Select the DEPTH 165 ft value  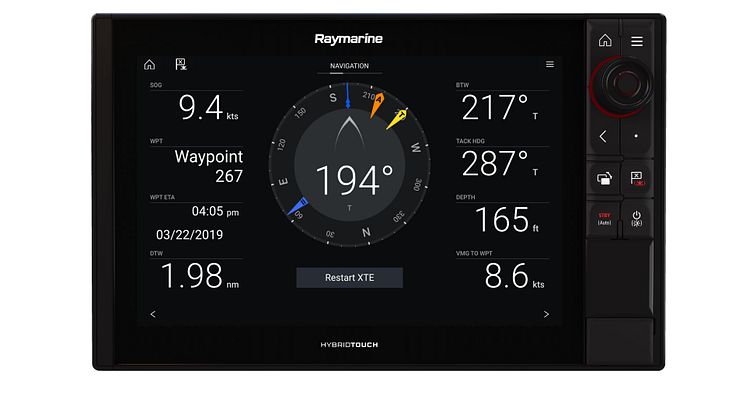507,220
